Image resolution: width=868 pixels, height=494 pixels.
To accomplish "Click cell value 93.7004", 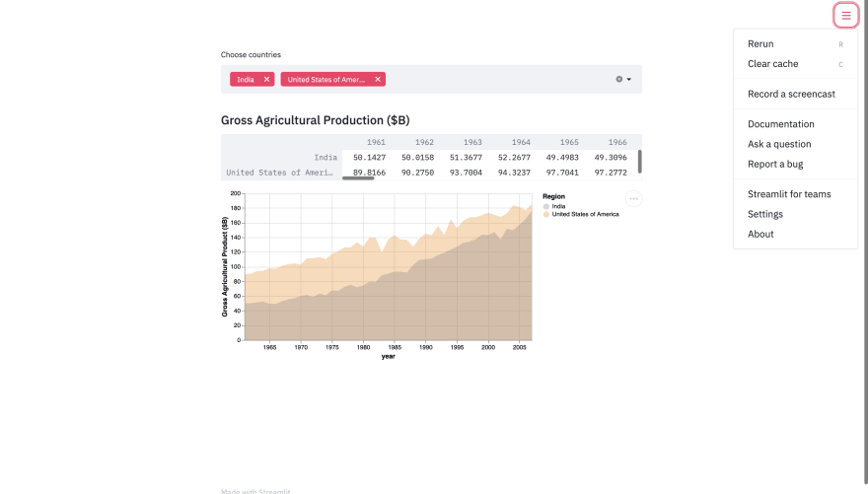I will coord(466,173).
